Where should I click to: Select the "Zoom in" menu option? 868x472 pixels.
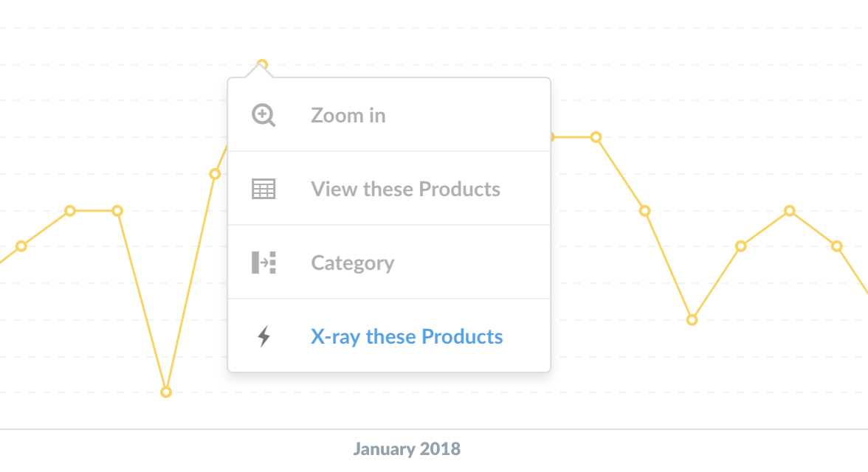tap(348, 115)
